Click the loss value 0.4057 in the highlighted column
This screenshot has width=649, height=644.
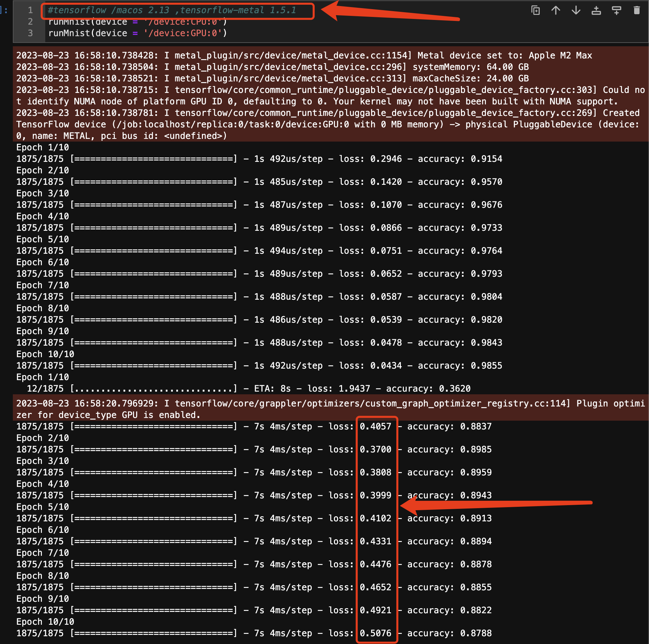coord(375,426)
